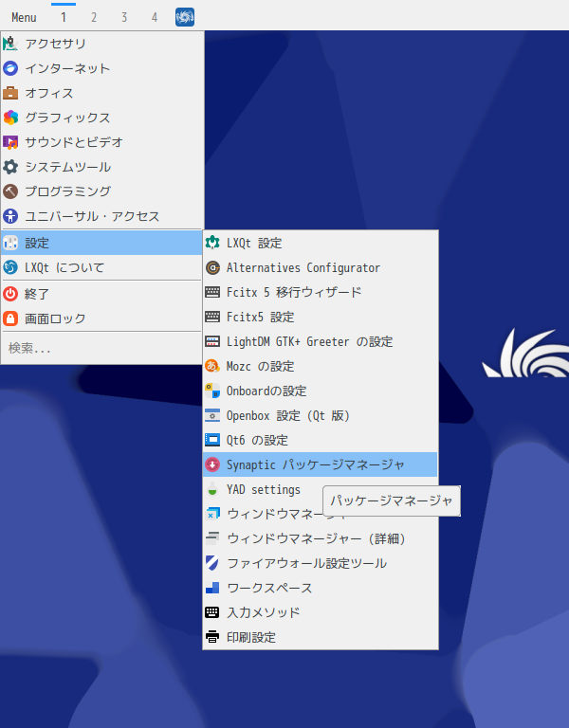
Task: Launch Synaptic パッケージマネージャ
Action: point(320,464)
